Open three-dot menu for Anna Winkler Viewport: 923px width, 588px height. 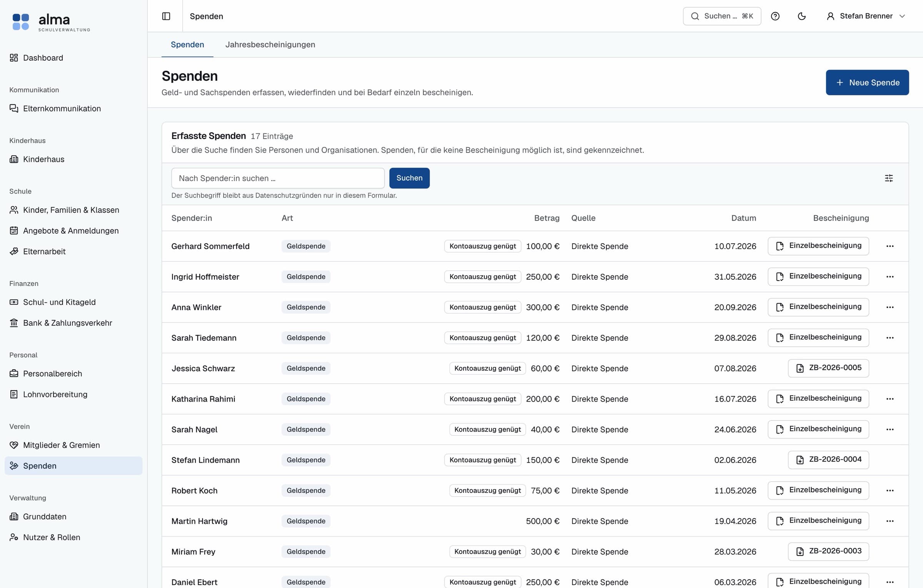pyautogui.click(x=890, y=307)
